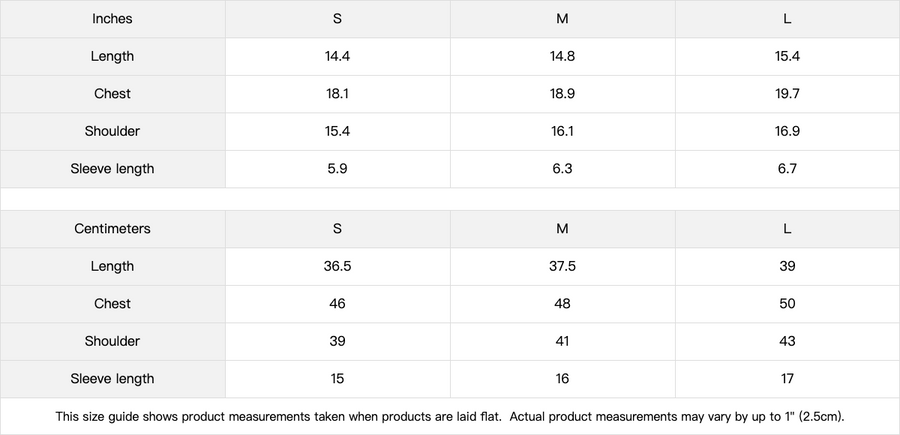The height and width of the screenshot is (435, 900).
Task: Click the 18.9 chest value
Action: tap(562, 94)
